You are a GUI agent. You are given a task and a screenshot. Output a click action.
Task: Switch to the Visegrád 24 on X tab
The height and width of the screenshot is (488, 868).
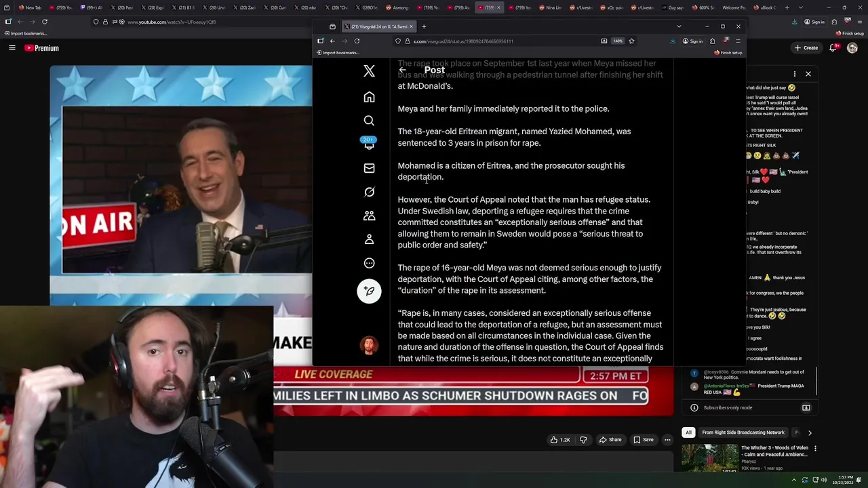[378, 26]
